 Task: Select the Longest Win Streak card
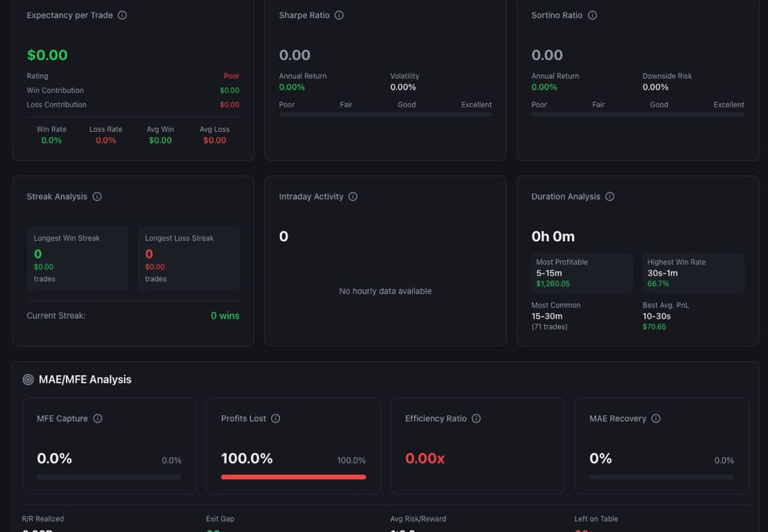click(x=77, y=258)
